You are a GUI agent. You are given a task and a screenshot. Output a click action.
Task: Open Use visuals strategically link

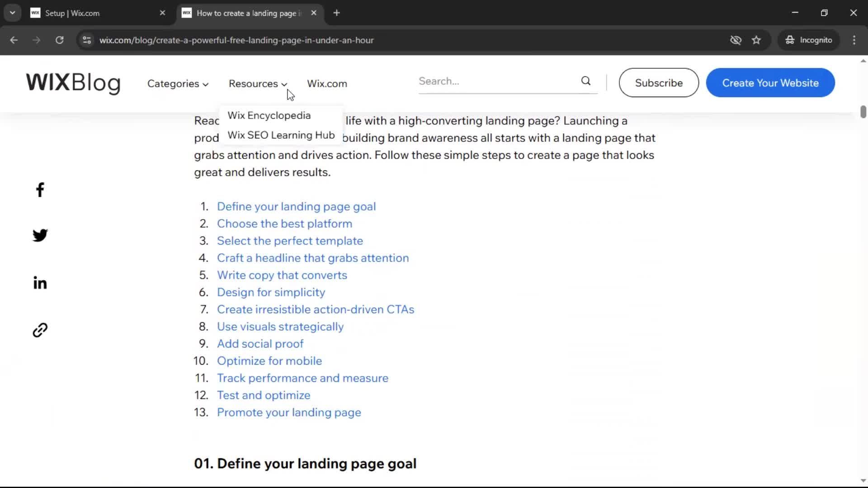pos(280,327)
